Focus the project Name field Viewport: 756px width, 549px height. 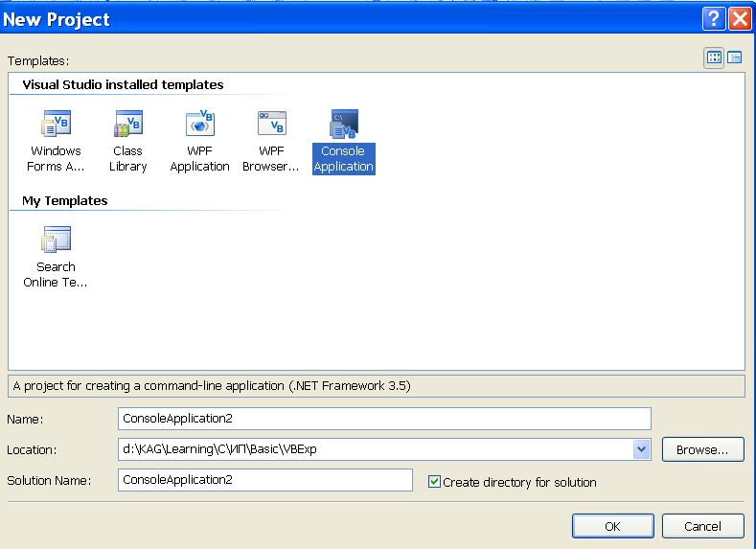point(384,419)
